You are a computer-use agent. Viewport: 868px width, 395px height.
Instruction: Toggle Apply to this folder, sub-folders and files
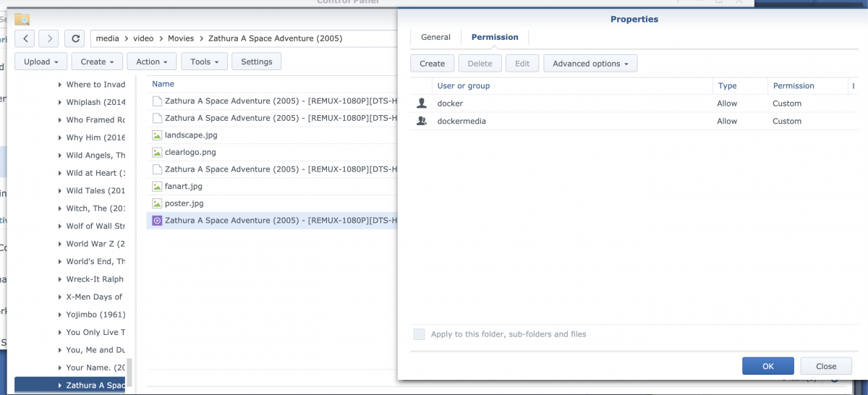419,334
